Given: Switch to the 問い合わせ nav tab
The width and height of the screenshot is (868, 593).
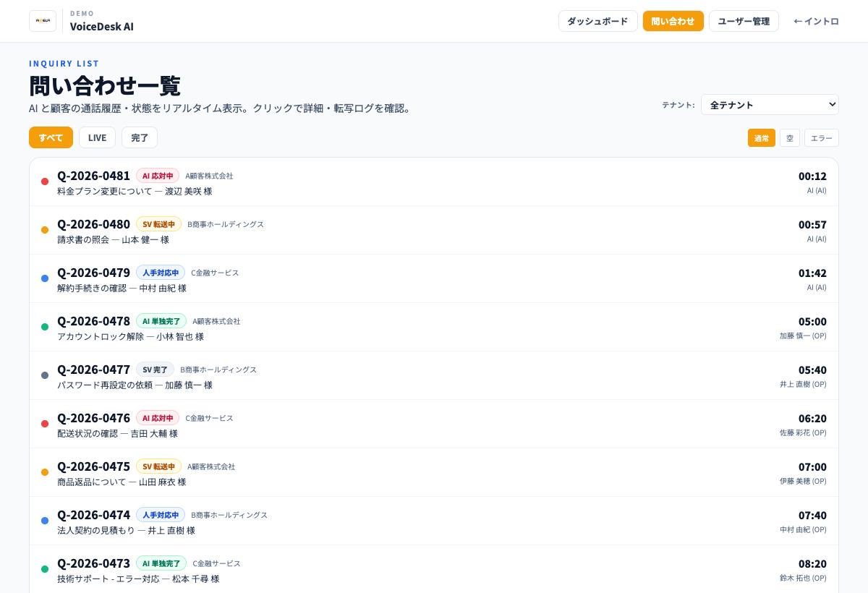Looking at the screenshot, I should click(673, 21).
